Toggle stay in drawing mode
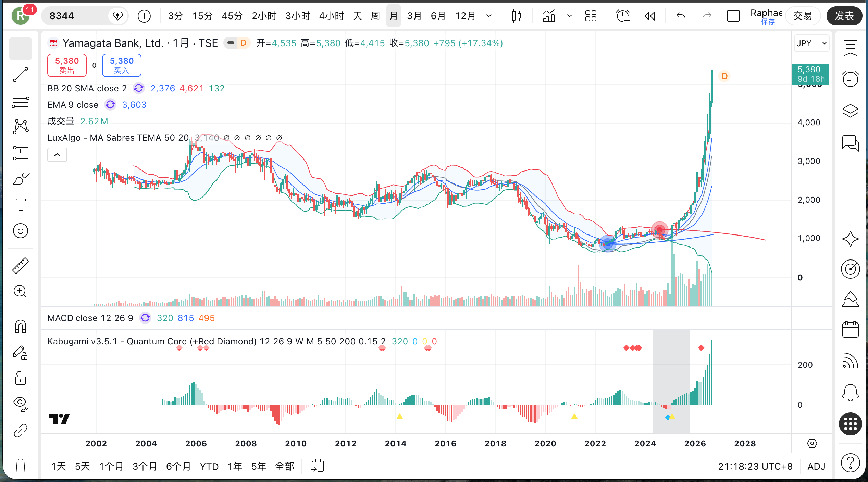 tap(21, 353)
